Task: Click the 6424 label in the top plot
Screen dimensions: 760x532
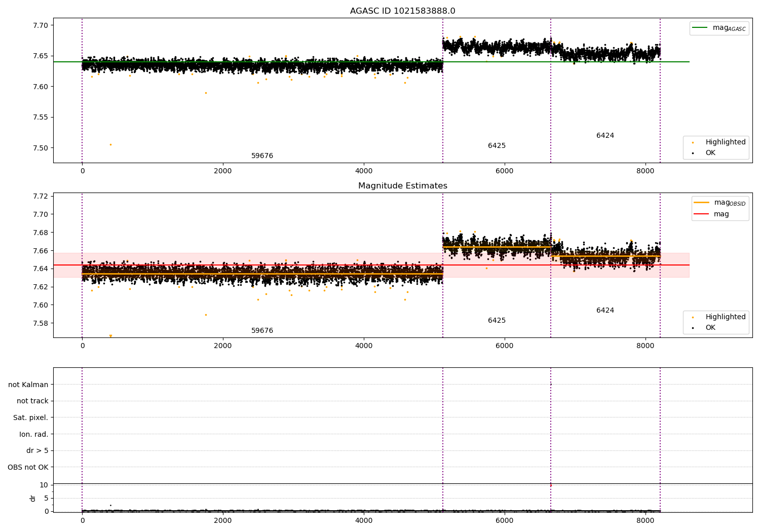Action: coord(605,136)
